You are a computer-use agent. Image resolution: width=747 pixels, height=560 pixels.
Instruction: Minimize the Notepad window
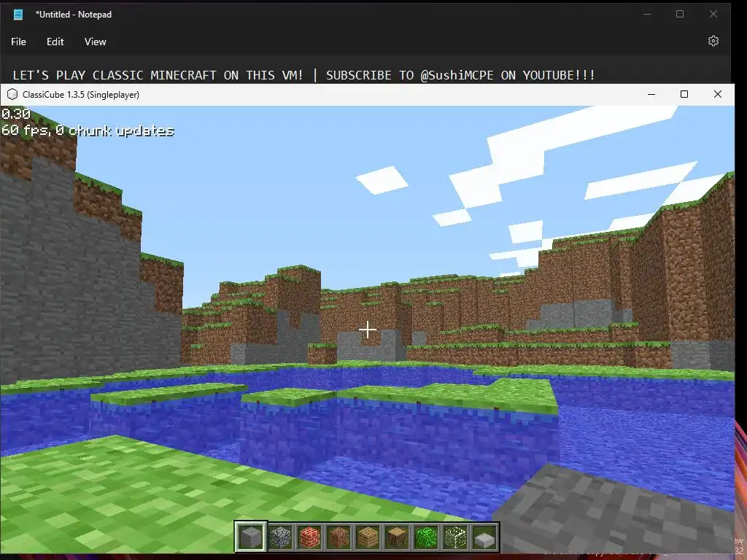[647, 15]
